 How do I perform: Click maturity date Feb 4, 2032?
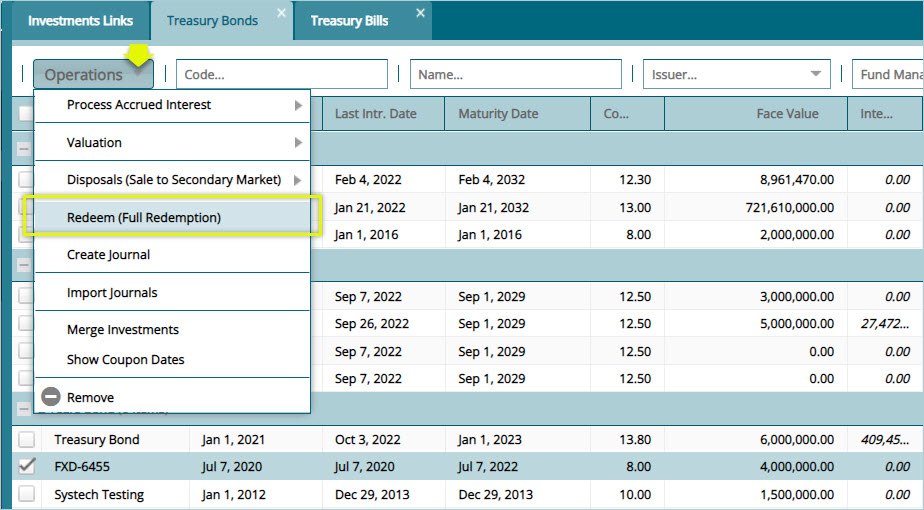tap(491, 180)
